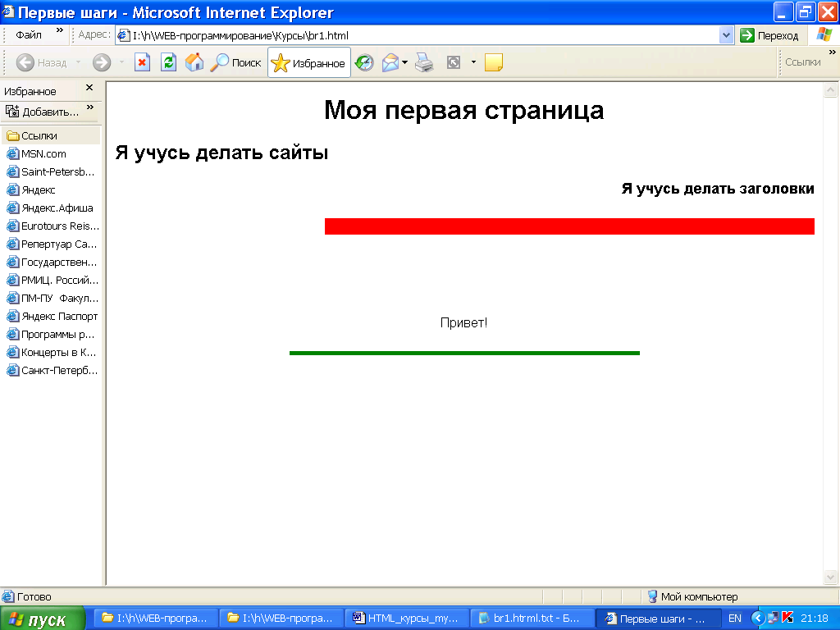Image resolution: width=840 pixels, height=630 pixels.
Task: Stop page loading with red X icon
Action: coord(142,62)
